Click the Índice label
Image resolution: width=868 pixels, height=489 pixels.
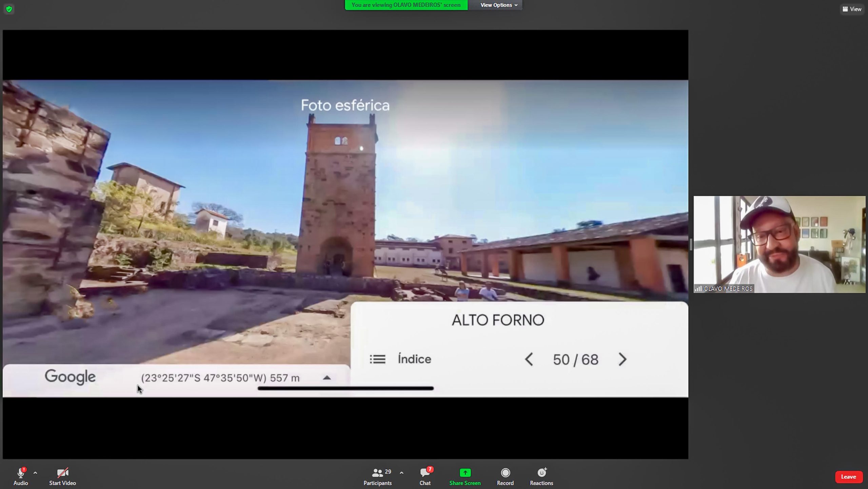click(x=414, y=359)
